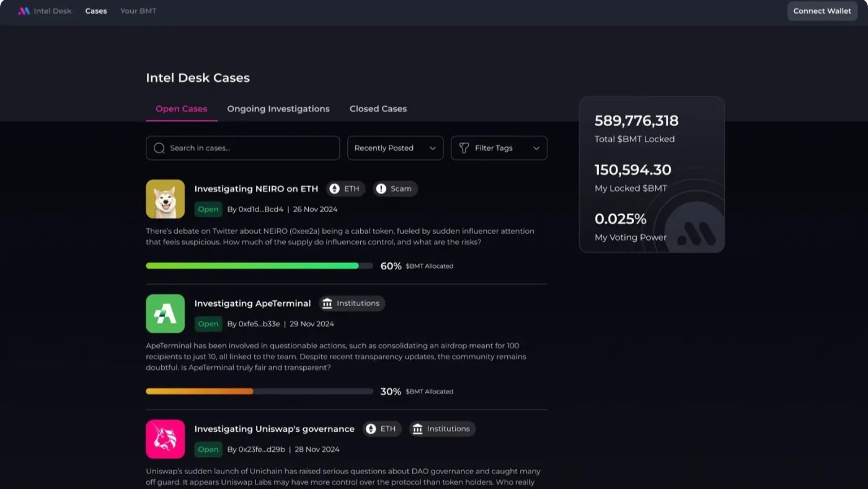868x489 pixels.
Task: Click the Total $BMT Locked label
Action: coord(634,139)
